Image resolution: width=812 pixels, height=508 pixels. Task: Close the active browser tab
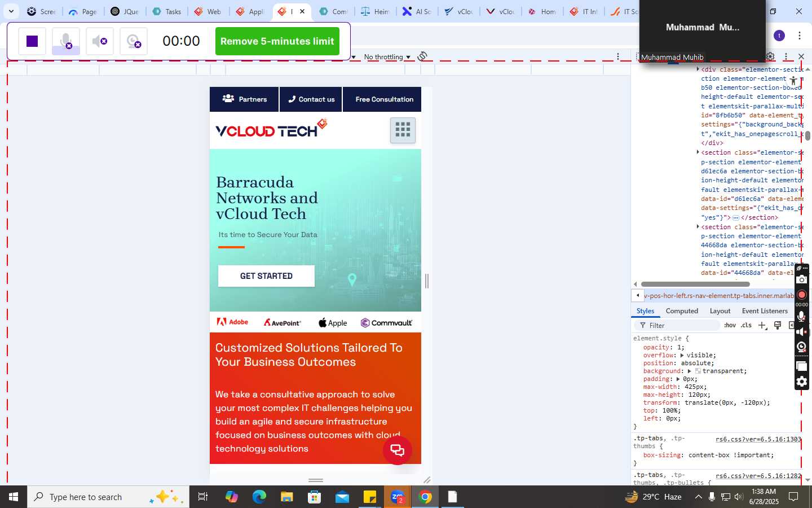[302, 11]
